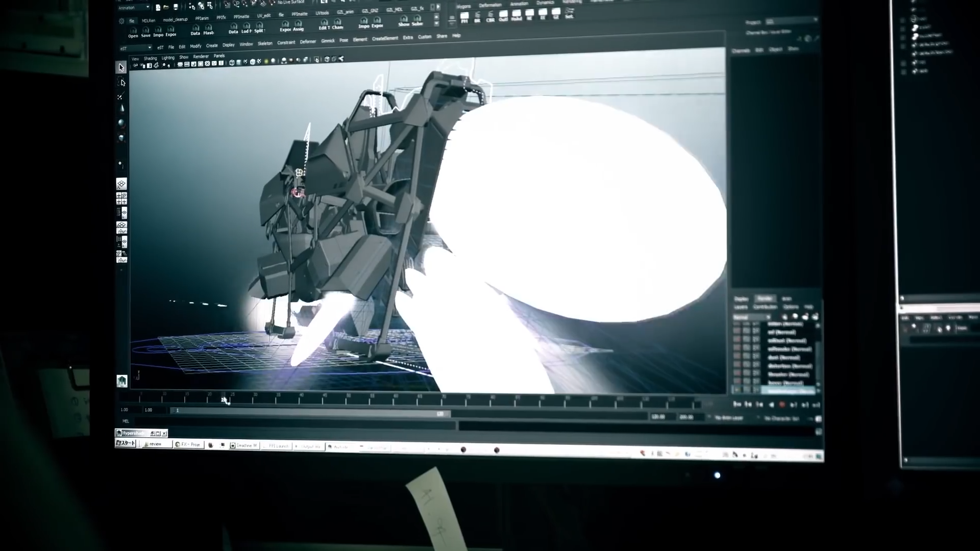The image size is (980, 551).
Task: Open the Skeleton menu
Action: (265, 43)
